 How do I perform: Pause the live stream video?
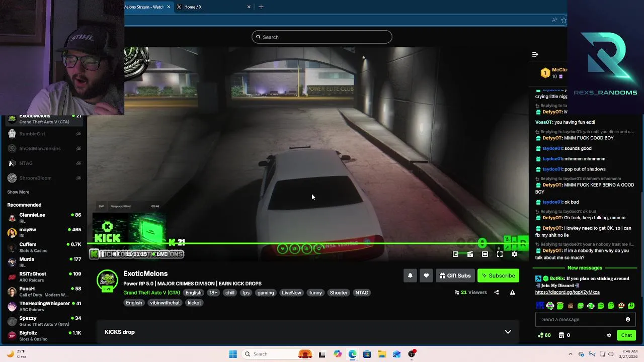[x=102, y=254]
